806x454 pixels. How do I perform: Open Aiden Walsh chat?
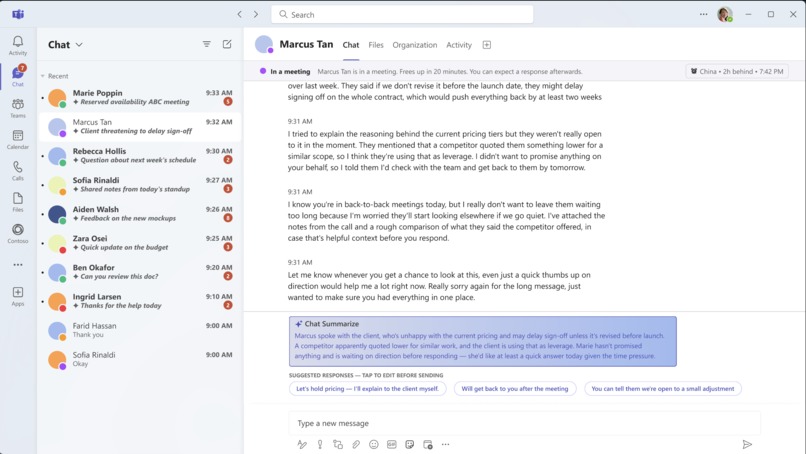[139, 214]
